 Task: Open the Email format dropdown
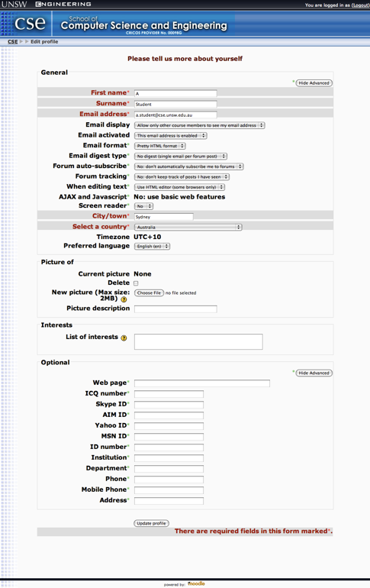(160, 146)
